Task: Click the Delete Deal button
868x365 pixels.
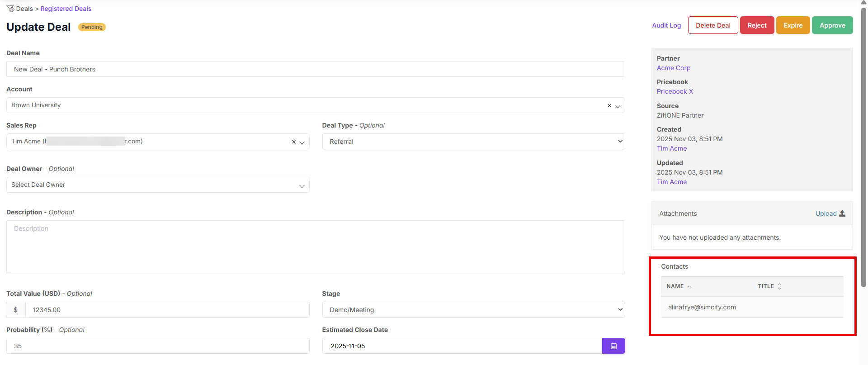Action: click(x=712, y=25)
